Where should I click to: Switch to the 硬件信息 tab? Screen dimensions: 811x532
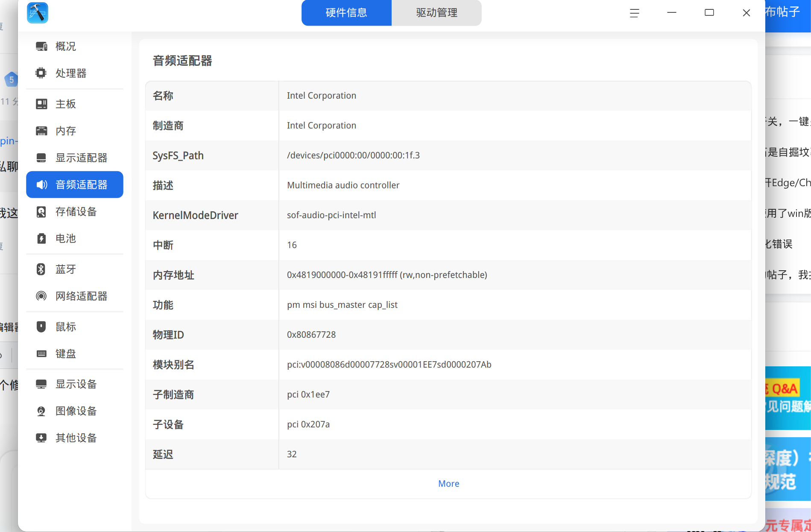pos(346,13)
